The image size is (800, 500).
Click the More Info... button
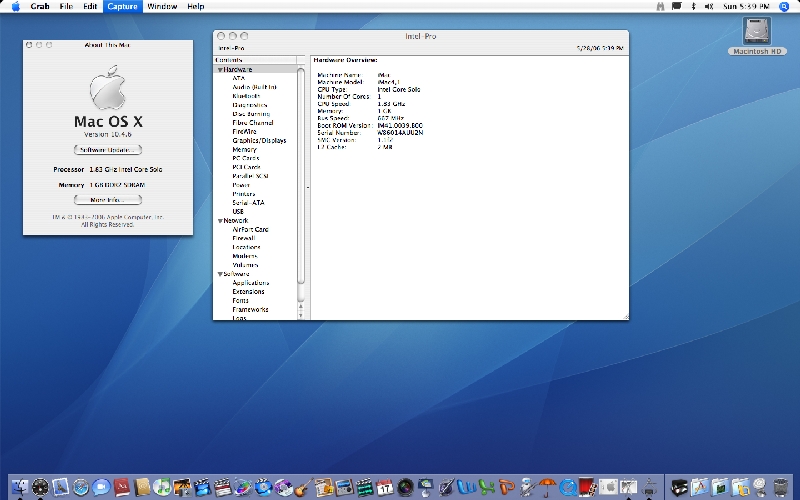108,200
